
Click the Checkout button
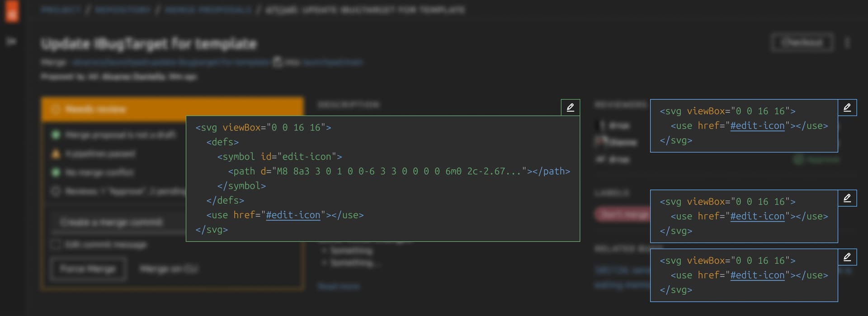(802, 43)
